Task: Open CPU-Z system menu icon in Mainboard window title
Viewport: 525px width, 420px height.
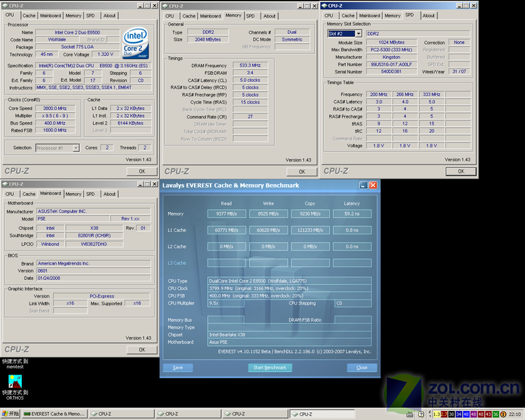Action: click(x=5, y=184)
